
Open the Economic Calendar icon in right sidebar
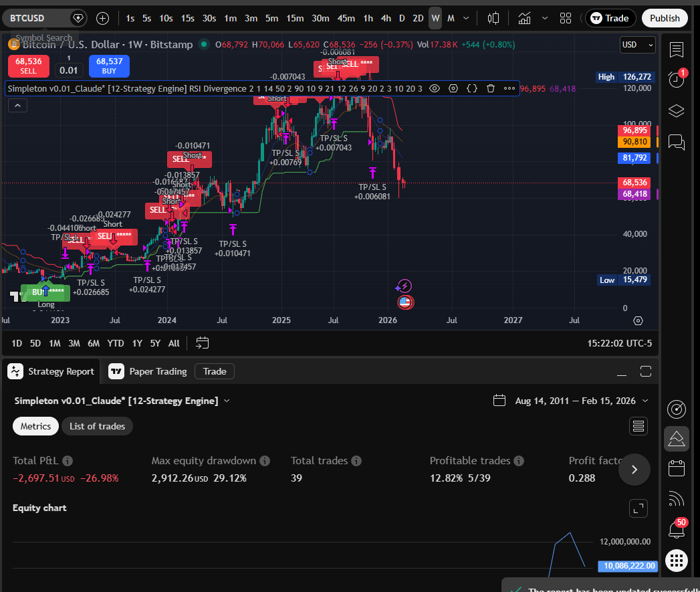[x=676, y=468]
